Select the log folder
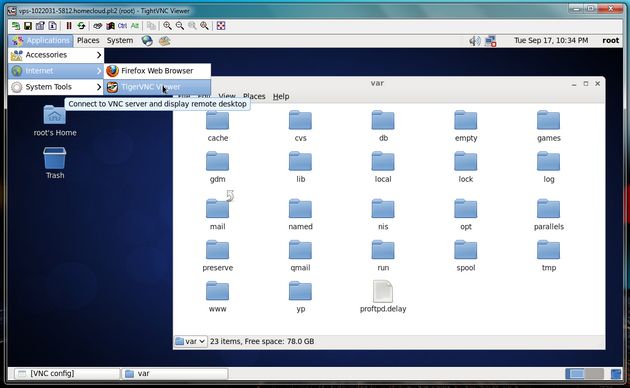 point(548,167)
